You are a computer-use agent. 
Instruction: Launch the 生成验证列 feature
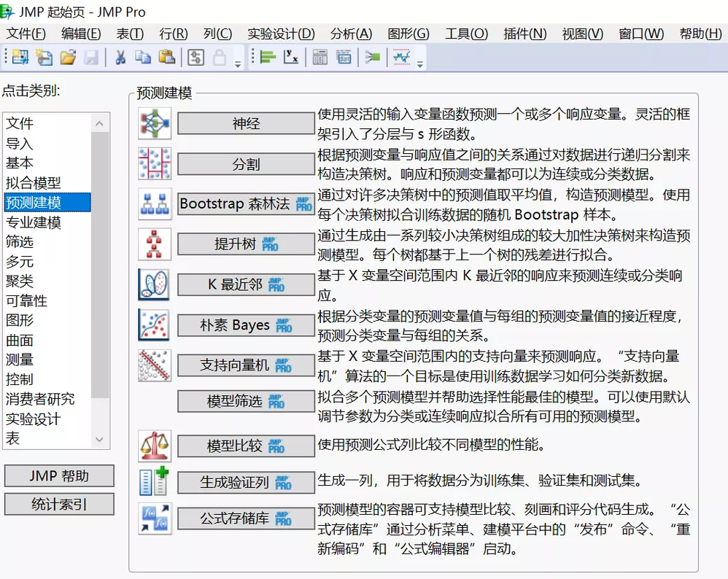pyautogui.click(x=245, y=482)
